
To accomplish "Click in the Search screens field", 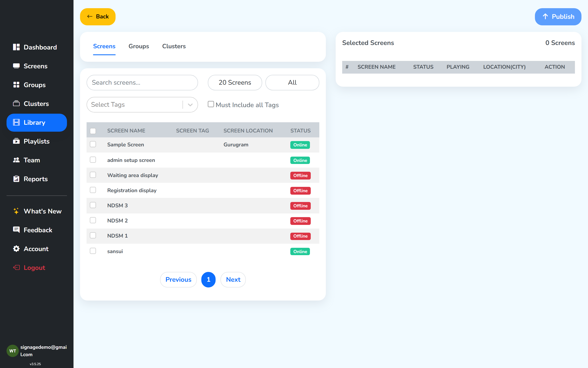I will (142, 83).
